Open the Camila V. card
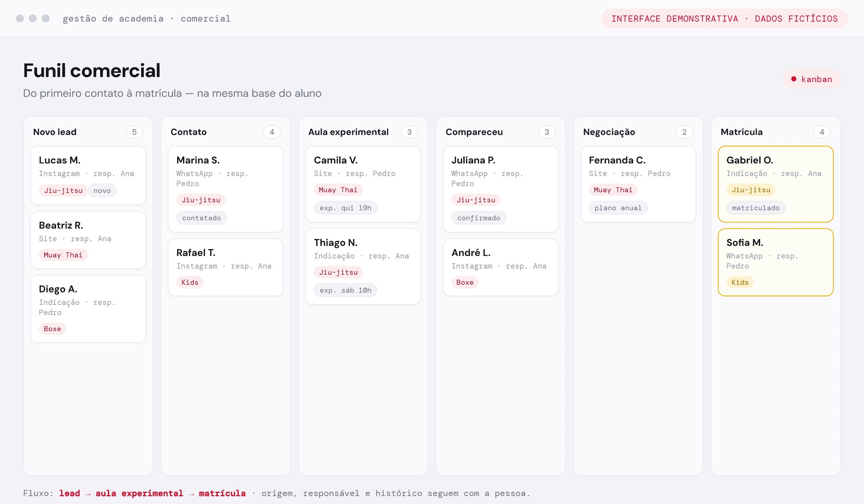Viewport: 864px width, 504px height. point(363,184)
